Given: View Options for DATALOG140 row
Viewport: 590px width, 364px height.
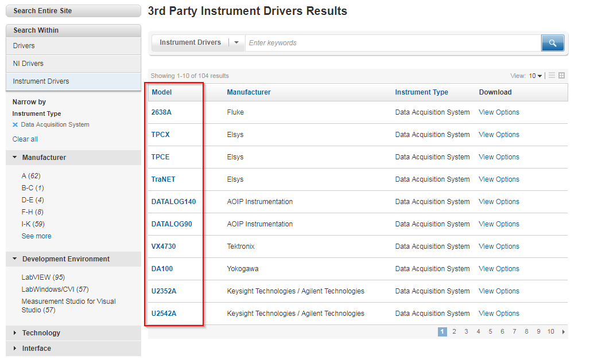Looking at the screenshot, I should click(x=499, y=202).
